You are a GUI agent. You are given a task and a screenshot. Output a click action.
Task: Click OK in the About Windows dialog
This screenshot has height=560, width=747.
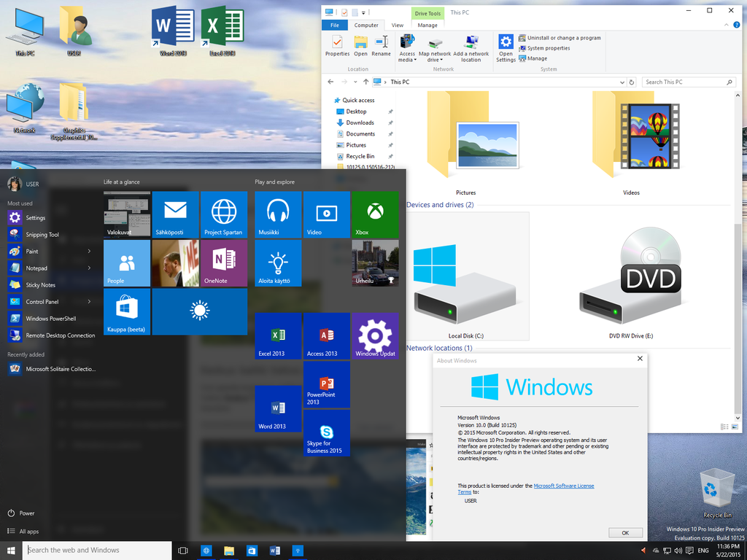coord(625,533)
